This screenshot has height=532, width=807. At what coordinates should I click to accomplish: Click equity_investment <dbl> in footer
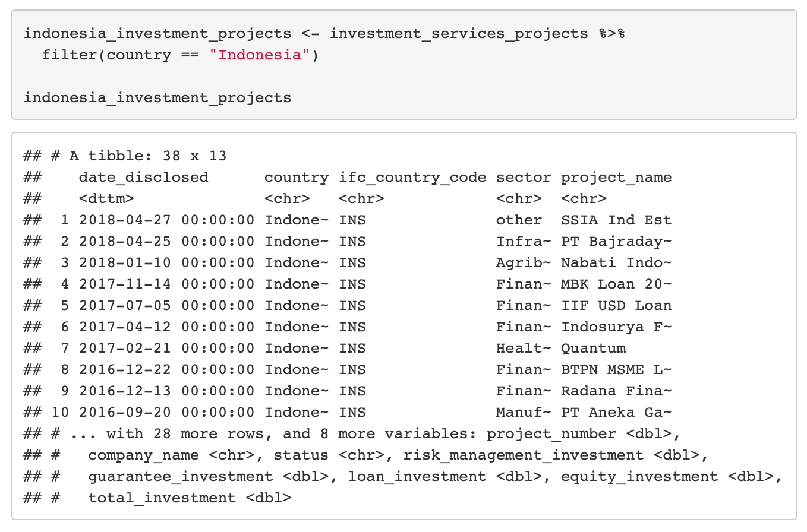click(667, 477)
